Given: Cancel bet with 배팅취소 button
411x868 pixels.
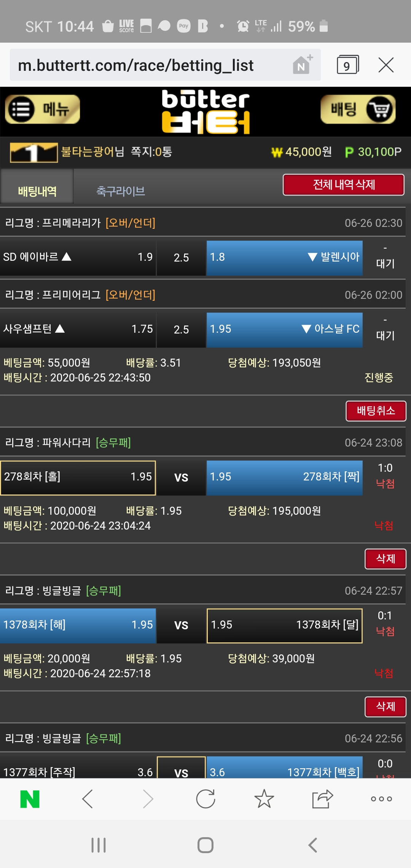Looking at the screenshot, I should pos(376,411).
